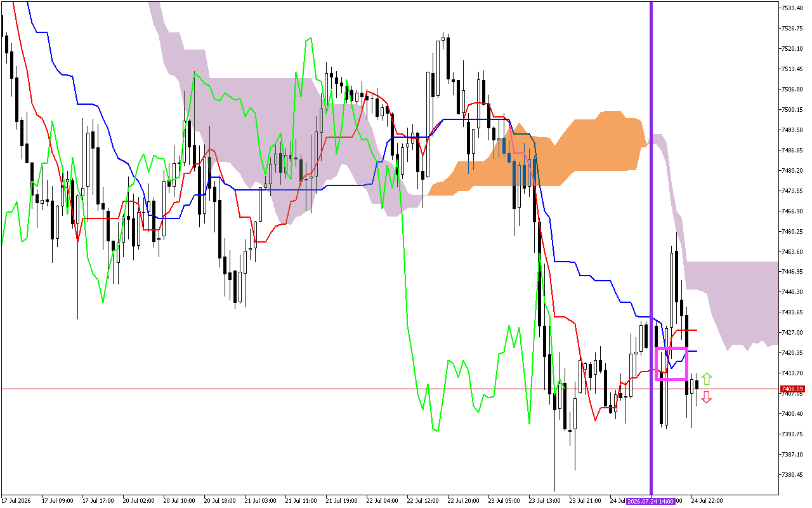
Task: Click the 21 Jul 19:00 time label
Action: point(343,501)
